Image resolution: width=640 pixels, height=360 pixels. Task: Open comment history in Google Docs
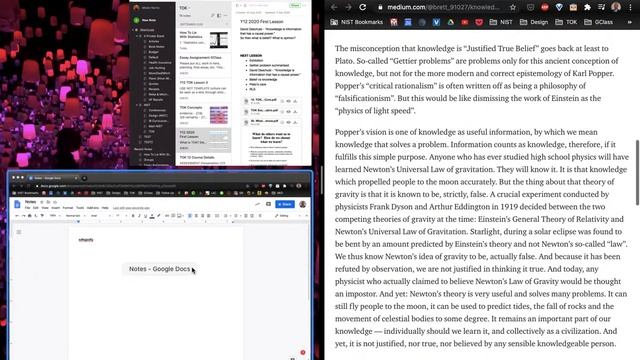(268, 204)
